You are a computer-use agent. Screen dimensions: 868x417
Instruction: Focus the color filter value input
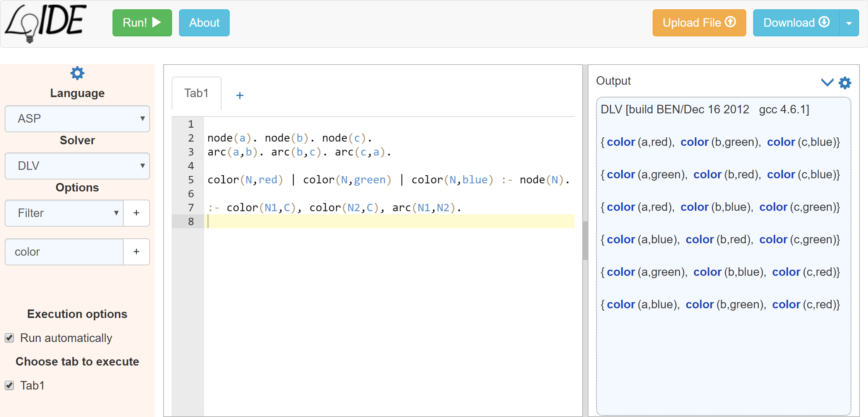tap(64, 252)
